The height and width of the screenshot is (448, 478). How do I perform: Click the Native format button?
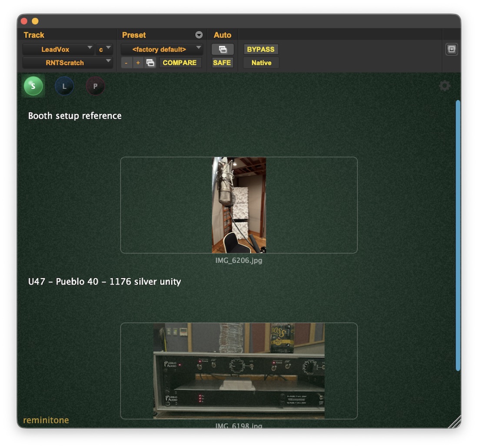pos(261,63)
